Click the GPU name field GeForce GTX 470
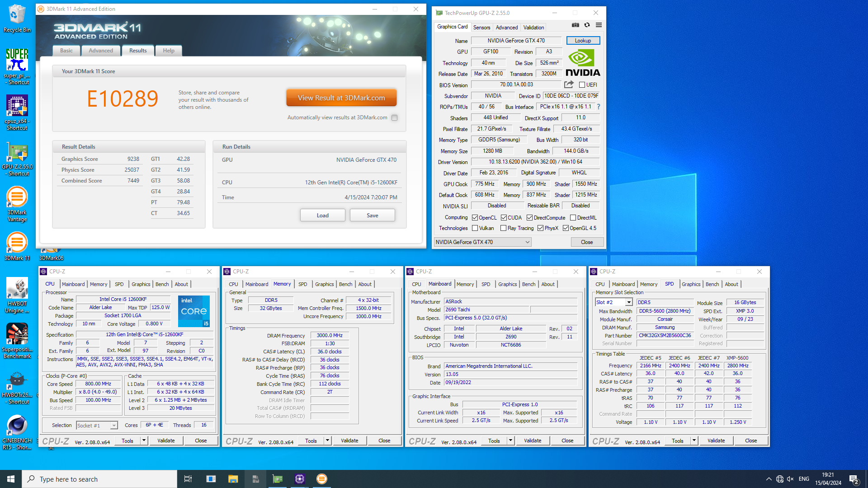Viewport: 868px width, 488px height. click(x=516, y=41)
